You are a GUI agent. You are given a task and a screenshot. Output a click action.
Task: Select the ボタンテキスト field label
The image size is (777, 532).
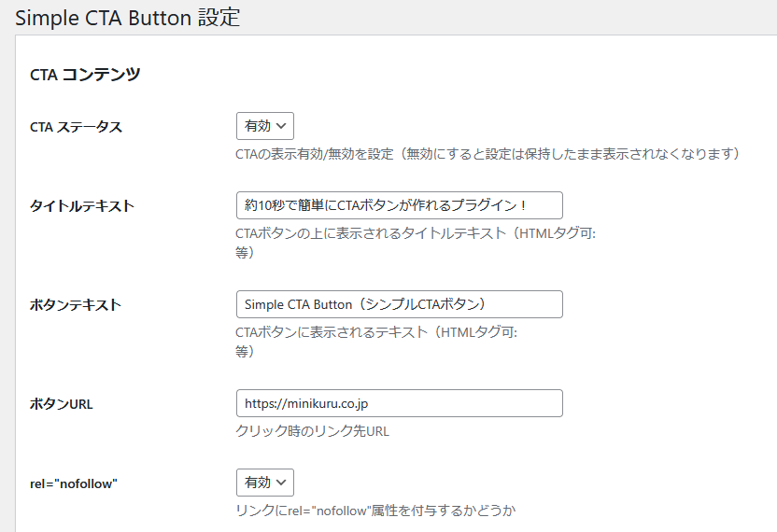(76, 305)
